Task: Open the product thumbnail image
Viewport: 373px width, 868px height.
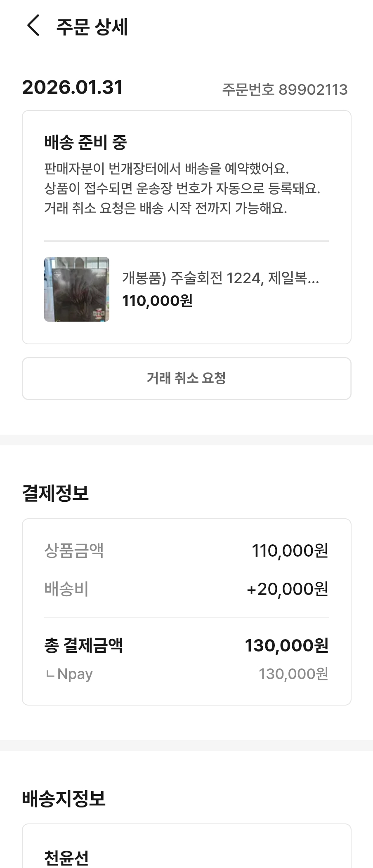Action: [77, 289]
